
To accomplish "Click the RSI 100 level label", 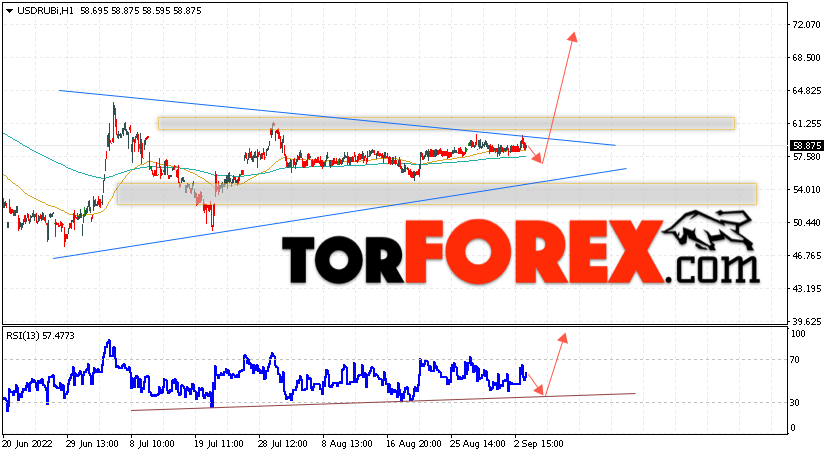I will tap(798, 334).
